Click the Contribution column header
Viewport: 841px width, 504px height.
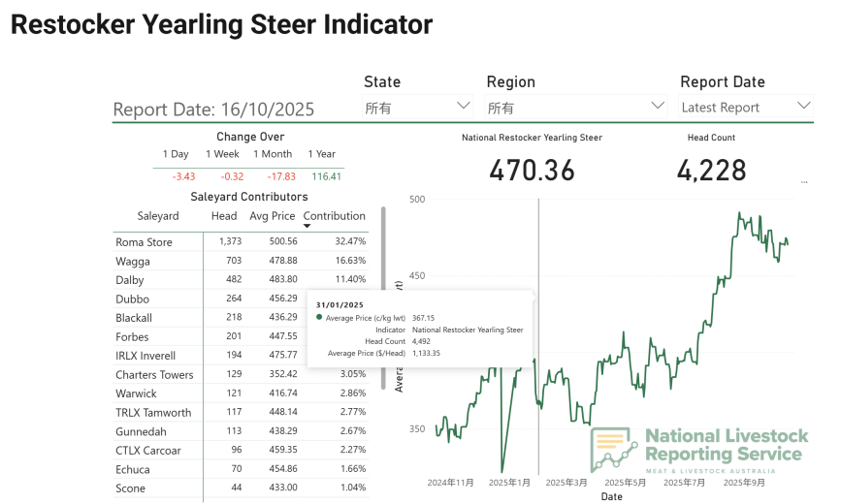[x=334, y=216]
